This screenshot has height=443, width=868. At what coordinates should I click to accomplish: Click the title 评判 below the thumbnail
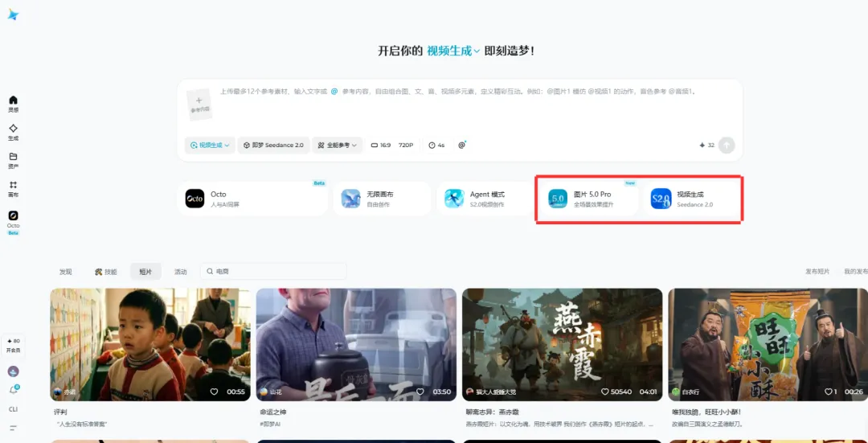tap(60, 412)
